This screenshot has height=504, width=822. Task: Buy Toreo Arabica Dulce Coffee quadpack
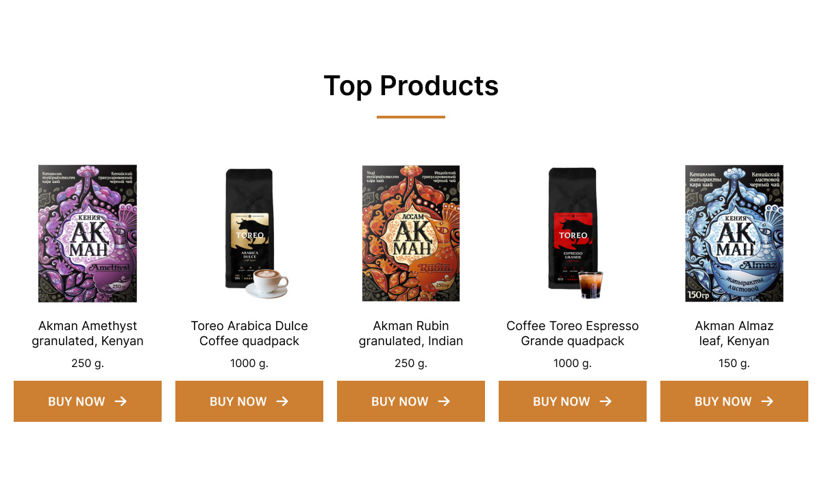249,401
